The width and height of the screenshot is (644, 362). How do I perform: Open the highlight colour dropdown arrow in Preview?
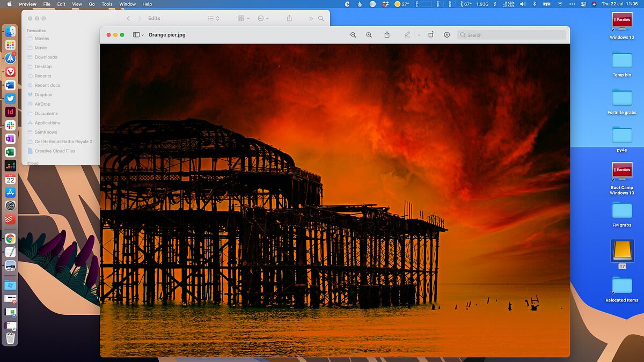pyautogui.click(x=419, y=35)
